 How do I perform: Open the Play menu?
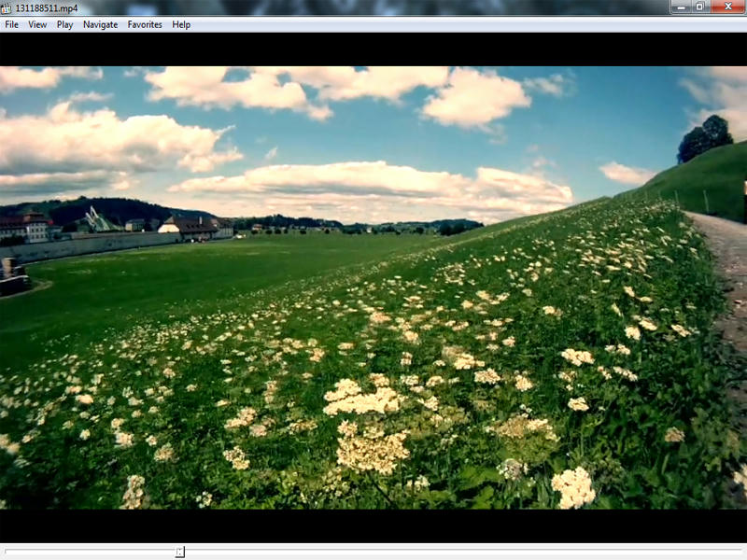(64, 24)
